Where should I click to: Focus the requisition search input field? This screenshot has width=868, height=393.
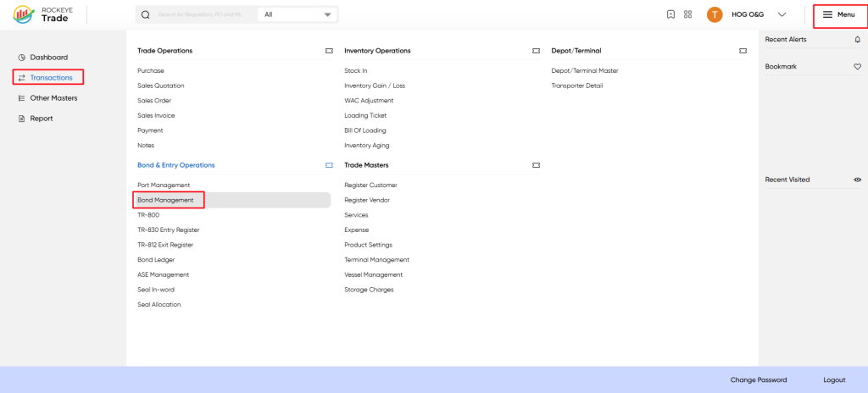tap(200, 15)
